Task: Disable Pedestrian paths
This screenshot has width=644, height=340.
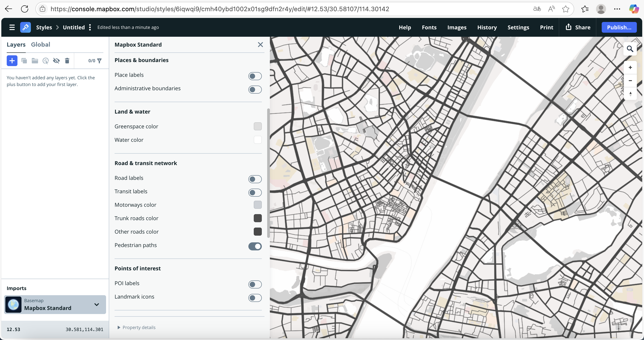Action: tap(255, 246)
